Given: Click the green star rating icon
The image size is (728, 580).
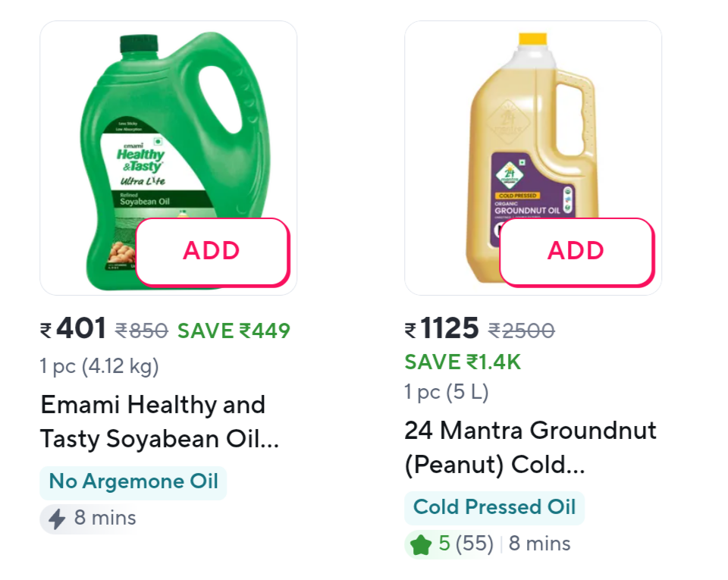Looking at the screenshot, I should coord(421,544).
